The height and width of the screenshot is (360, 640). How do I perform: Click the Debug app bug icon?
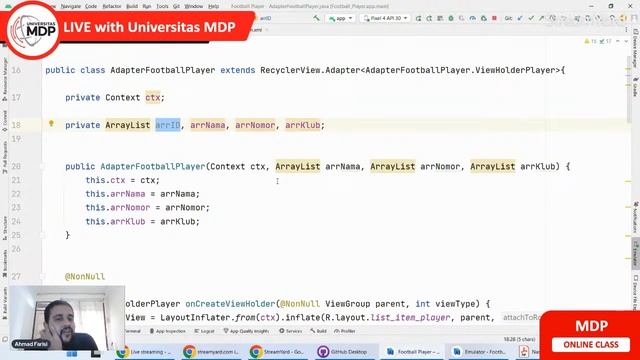click(451, 18)
